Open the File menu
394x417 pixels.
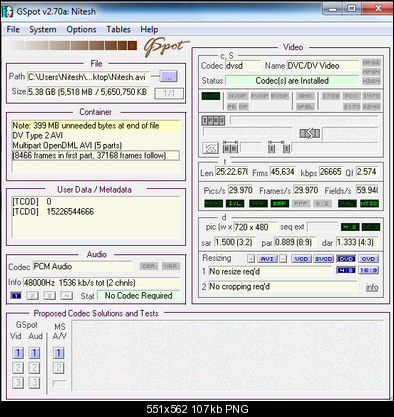tap(13, 29)
